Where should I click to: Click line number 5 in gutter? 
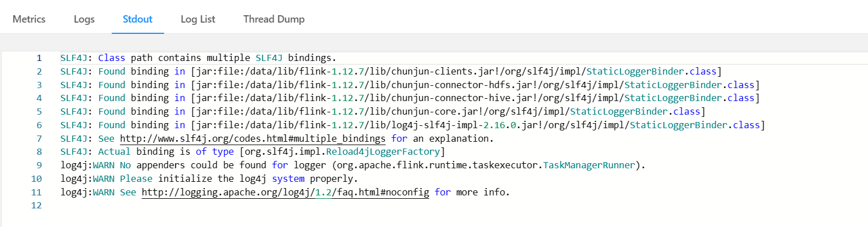coord(39,111)
